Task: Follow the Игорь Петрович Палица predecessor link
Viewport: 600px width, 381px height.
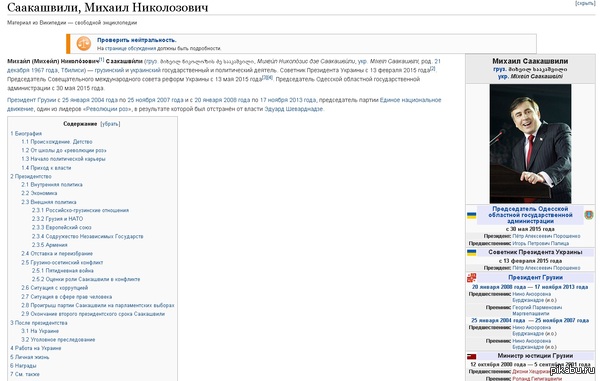Action: (540, 243)
